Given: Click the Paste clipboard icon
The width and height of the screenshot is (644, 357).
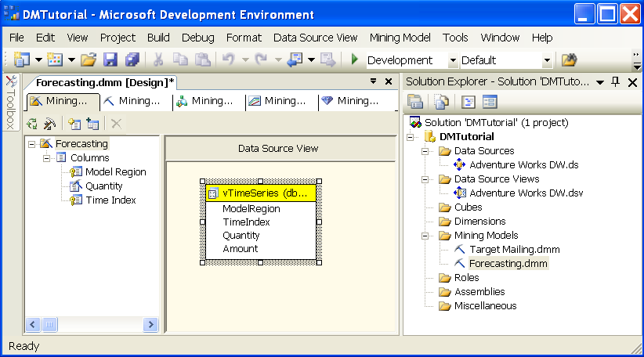Looking at the screenshot, I should 202,60.
